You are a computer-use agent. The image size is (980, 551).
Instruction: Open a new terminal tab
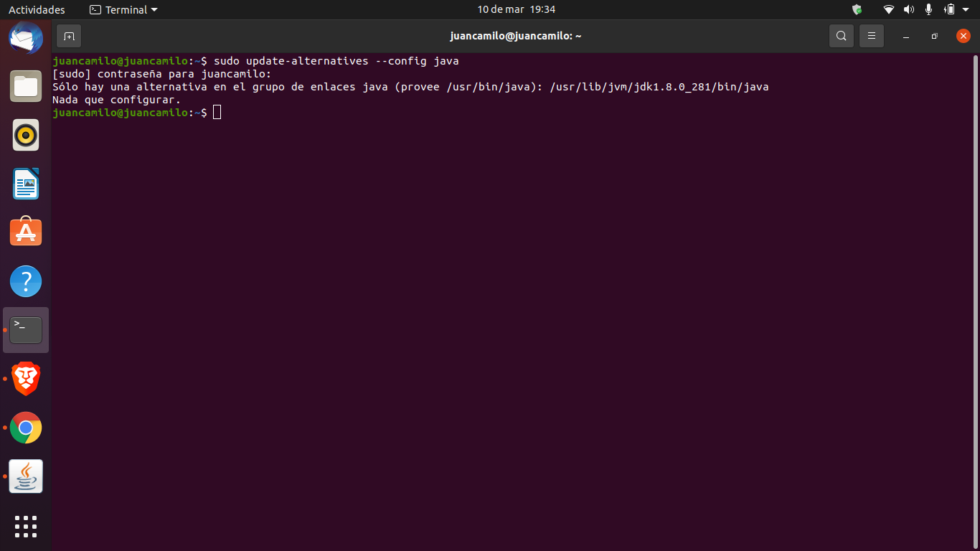(69, 36)
